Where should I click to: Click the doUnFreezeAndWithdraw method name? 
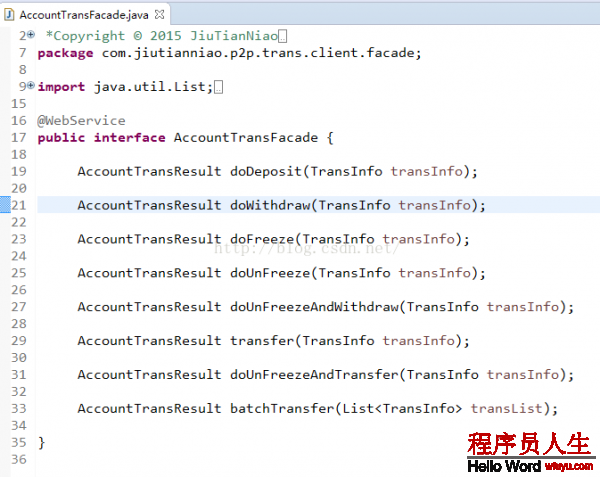point(314,307)
